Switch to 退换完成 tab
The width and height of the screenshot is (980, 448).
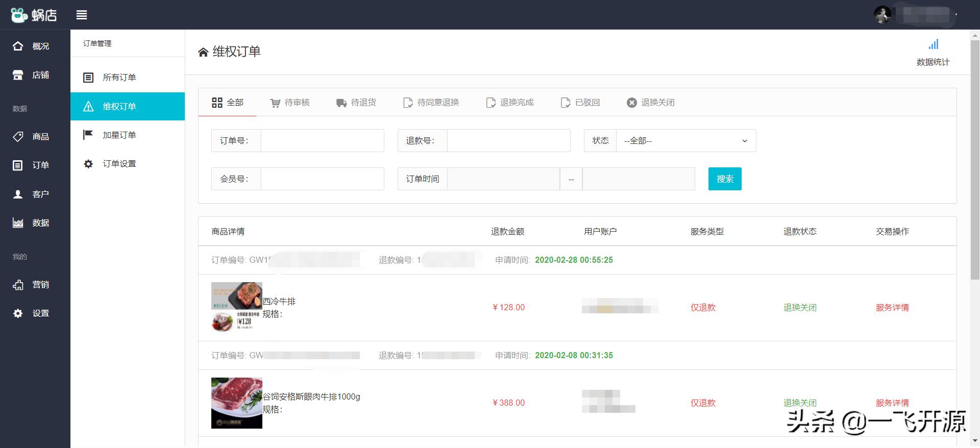click(x=510, y=103)
